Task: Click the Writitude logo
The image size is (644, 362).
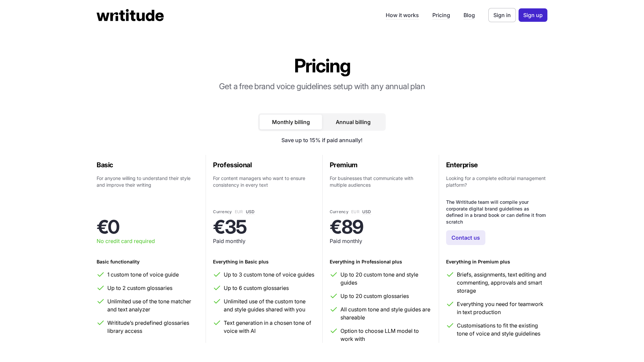Action: (x=130, y=15)
